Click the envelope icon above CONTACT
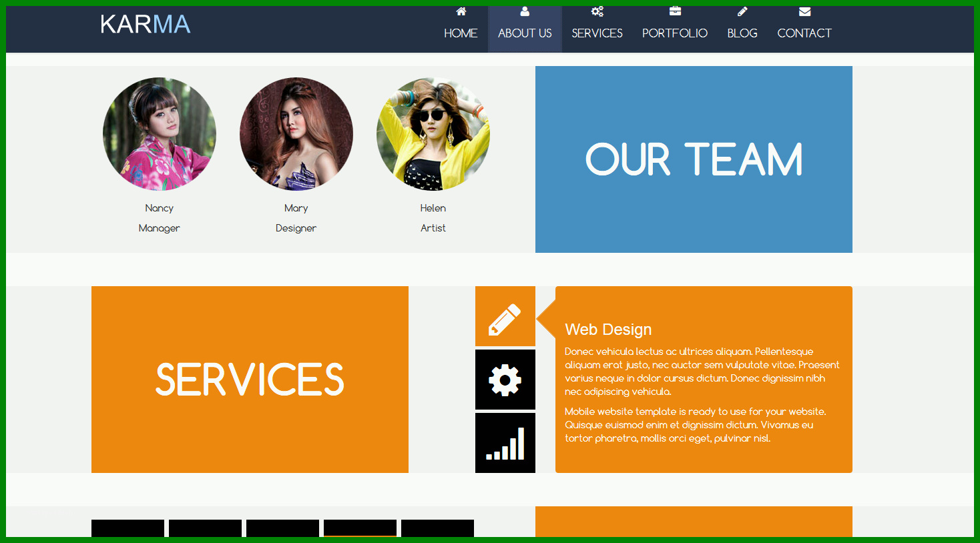Image resolution: width=980 pixels, height=543 pixels. click(804, 11)
